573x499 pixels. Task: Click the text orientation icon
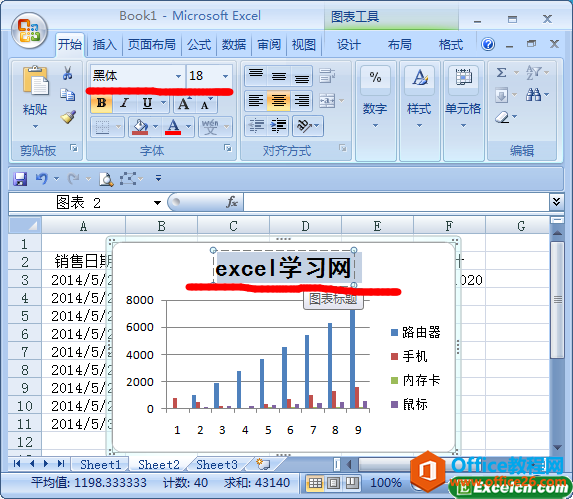pos(304,126)
